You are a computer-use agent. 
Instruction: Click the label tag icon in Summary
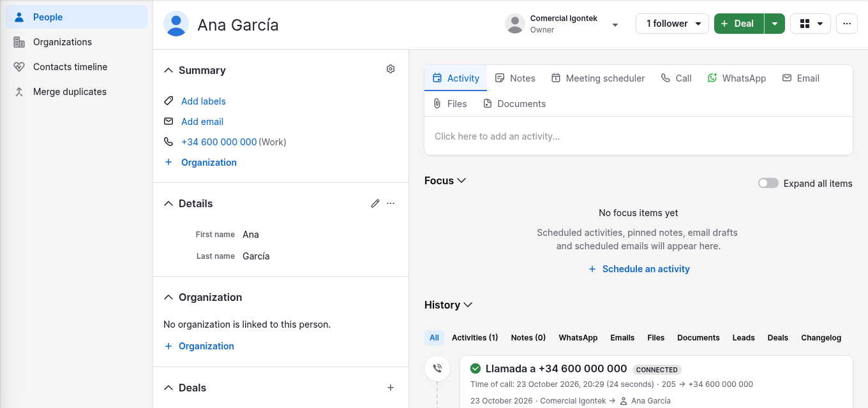coord(168,101)
